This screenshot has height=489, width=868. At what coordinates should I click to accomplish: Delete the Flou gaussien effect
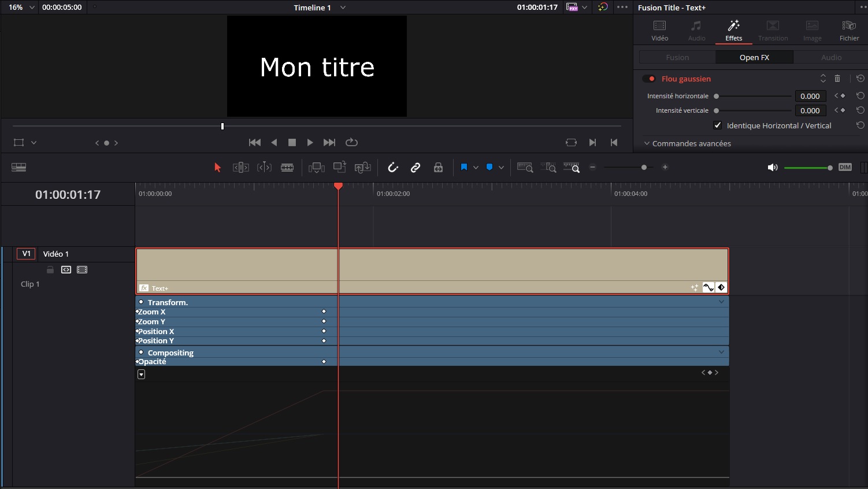click(837, 79)
